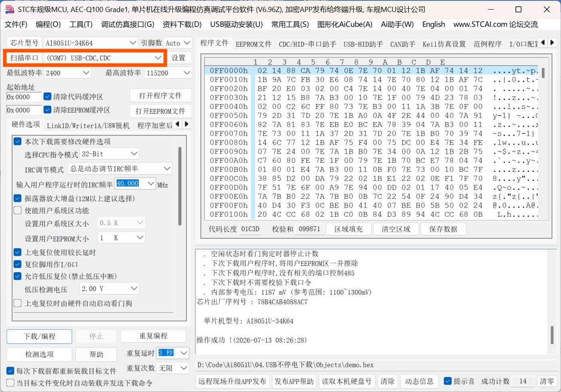
Task: Click 读取本机硬盘号 button
Action: point(347,381)
